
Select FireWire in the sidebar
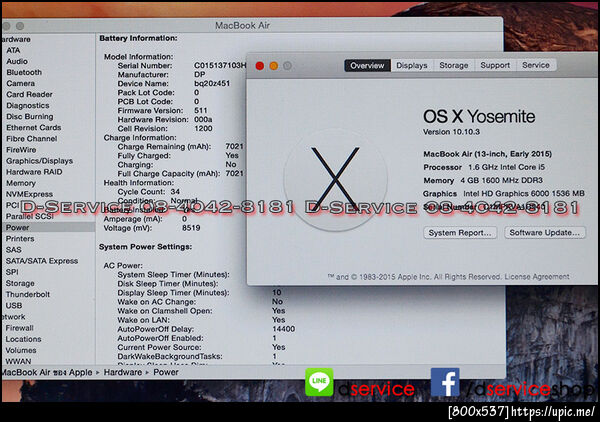(21, 150)
